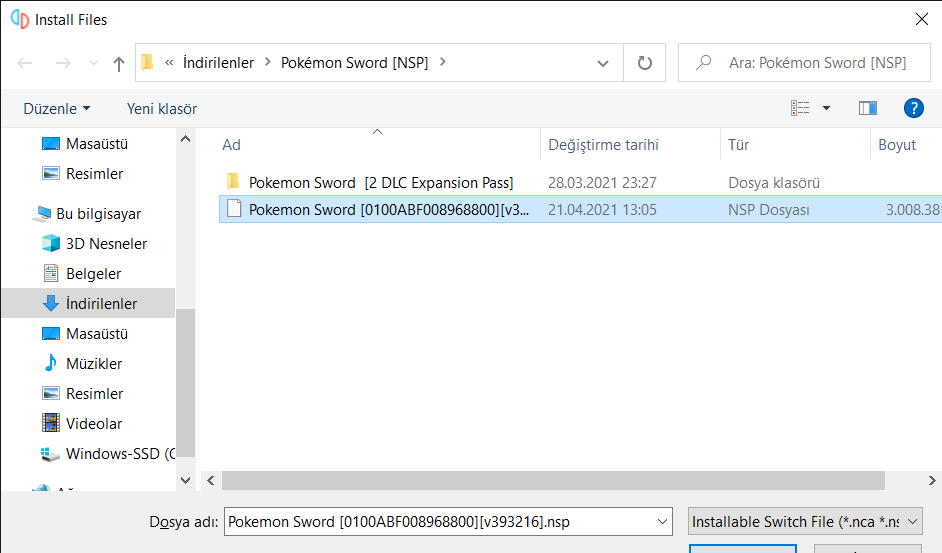Image resolution: width=942 pixels, height=553 pixels.
Task: Close the Install Files dialog
Action: click(x=922, y=19)
